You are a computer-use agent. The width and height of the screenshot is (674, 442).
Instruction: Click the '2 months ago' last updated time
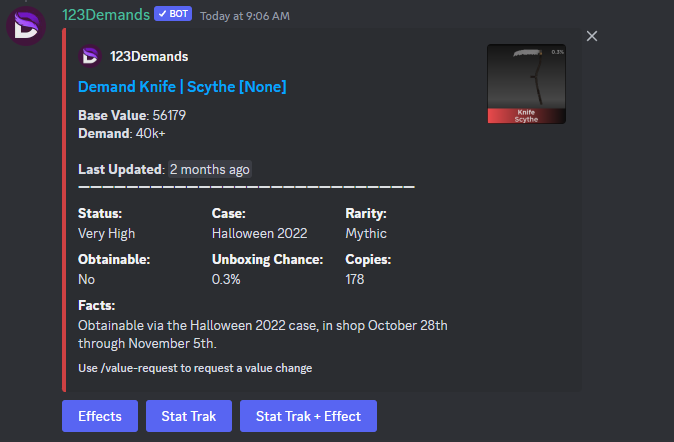(210, 169)
